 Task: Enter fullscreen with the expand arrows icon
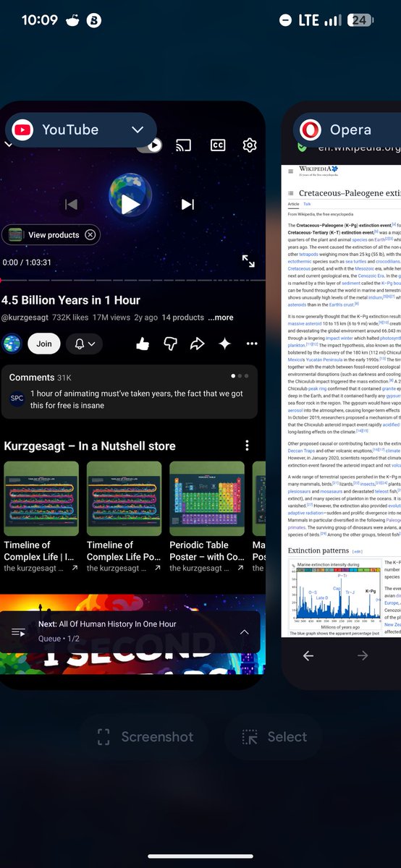[248, 261]
